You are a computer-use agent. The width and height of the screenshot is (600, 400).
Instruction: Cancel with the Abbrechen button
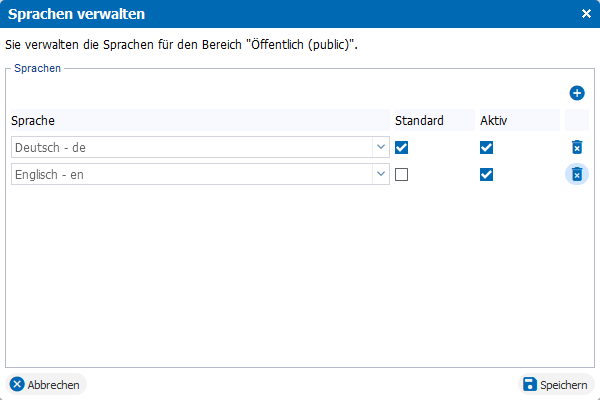(x=46, y=384)
